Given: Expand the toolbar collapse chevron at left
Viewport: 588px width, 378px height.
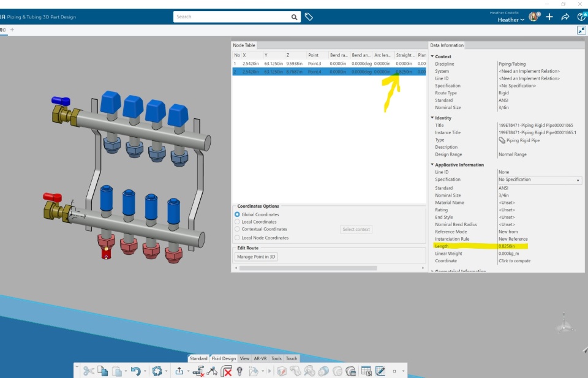Looking at the screenshot, I should pyautogui.click(x=77, y=366).
